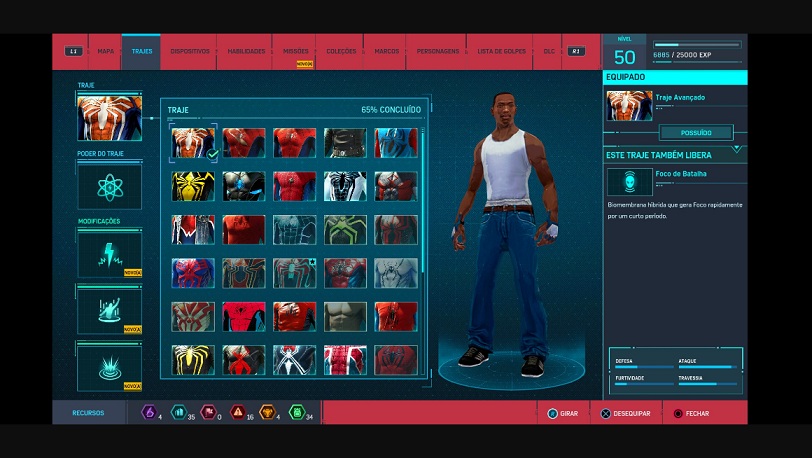Switch to the DLC tab
This screenshot has width=812, height=458.
coord(549,51)
